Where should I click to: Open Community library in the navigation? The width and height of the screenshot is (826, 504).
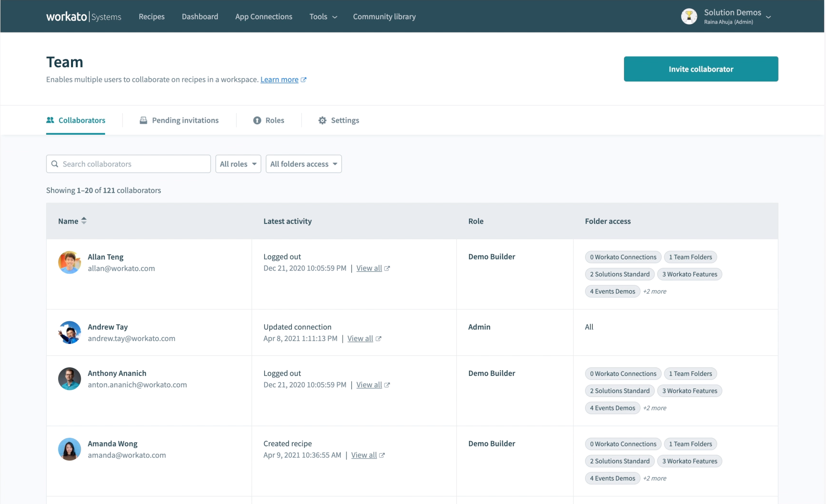point(384,16)
